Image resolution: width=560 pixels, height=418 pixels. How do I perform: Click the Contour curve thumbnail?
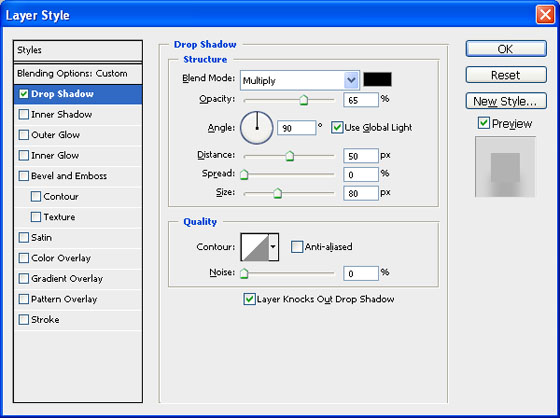click(x=255, y=247)
